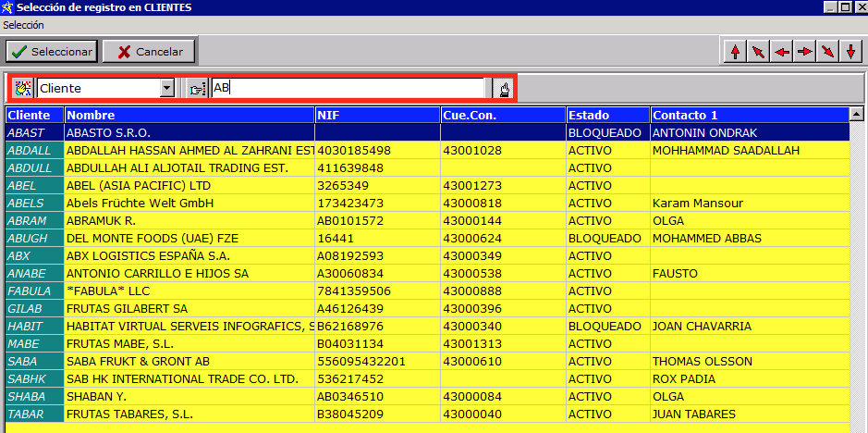This screenshot has width=868, height=433.
Task: Click the red up-left diagonal arrow button
Action: 758,52
